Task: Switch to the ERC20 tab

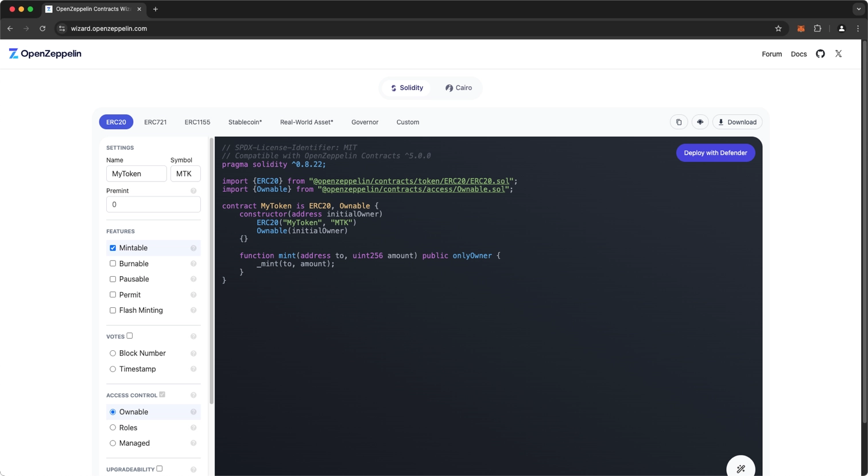Action: [116, 122]
